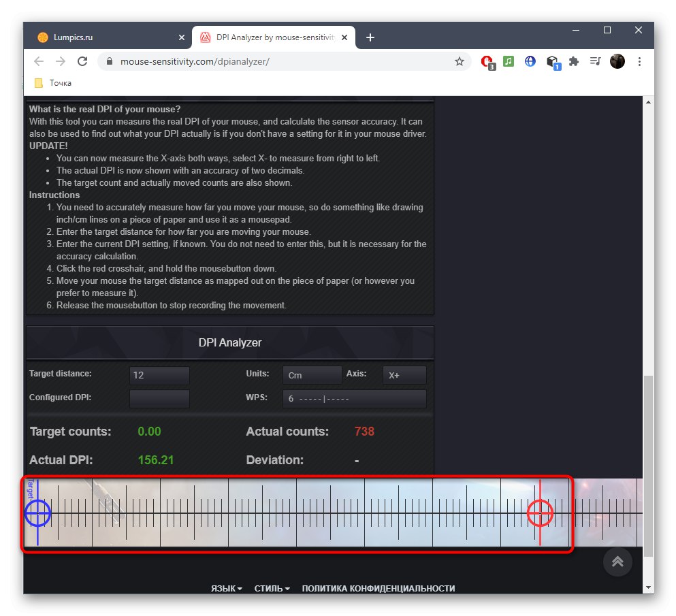
Task: Open a new browser tab
Action: [370, 37]
